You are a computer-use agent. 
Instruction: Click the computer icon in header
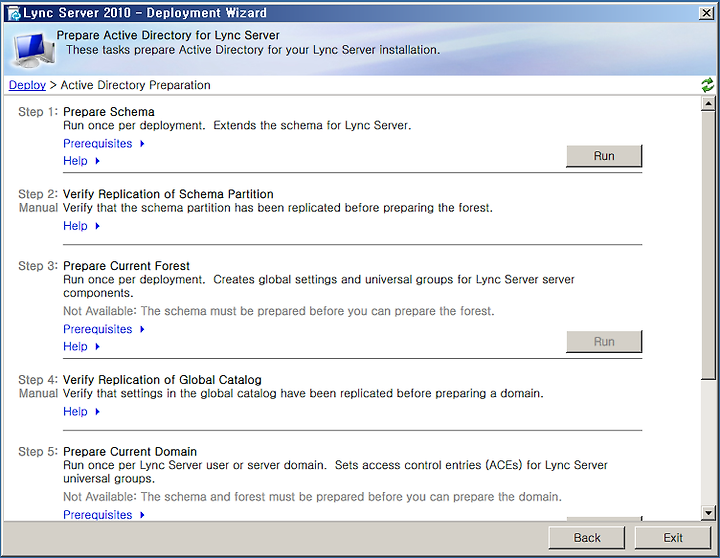click(x=34, y=50)
